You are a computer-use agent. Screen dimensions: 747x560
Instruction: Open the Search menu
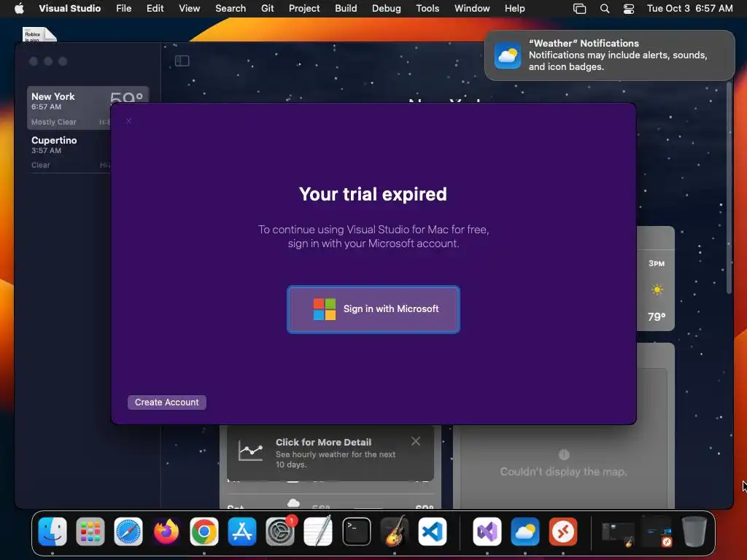coord(231,8)
